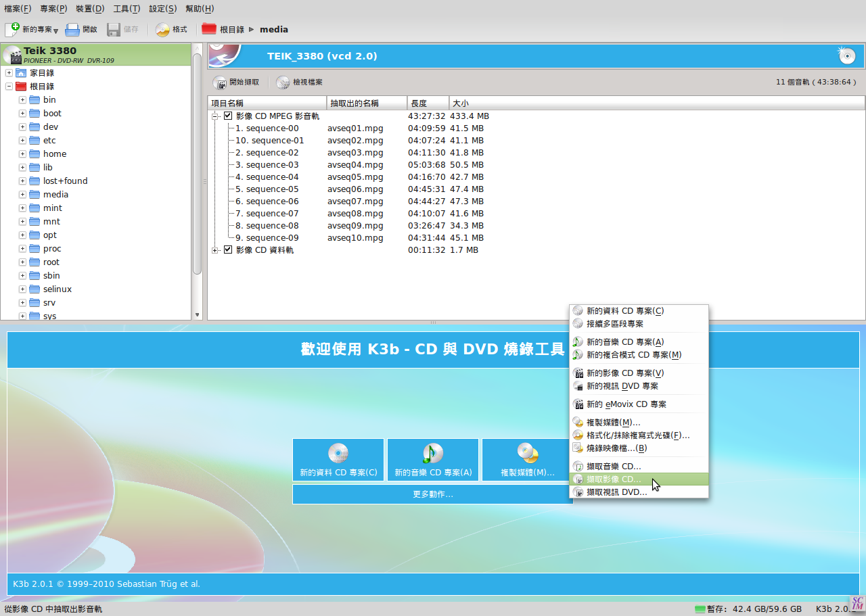Click the 格式化/抹除複寫式光碟 icon

pos(578,435)
